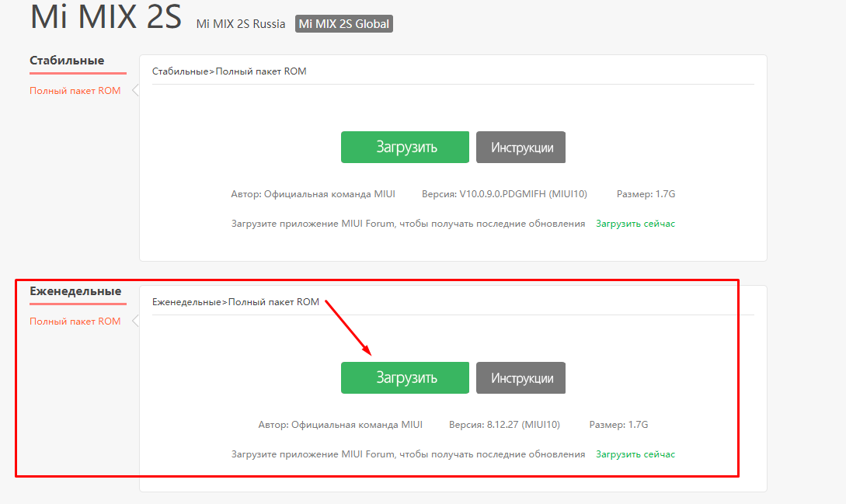Select the Mi MIX 2S Russia tab
This screenshot has width=846, height=504.
240,24
